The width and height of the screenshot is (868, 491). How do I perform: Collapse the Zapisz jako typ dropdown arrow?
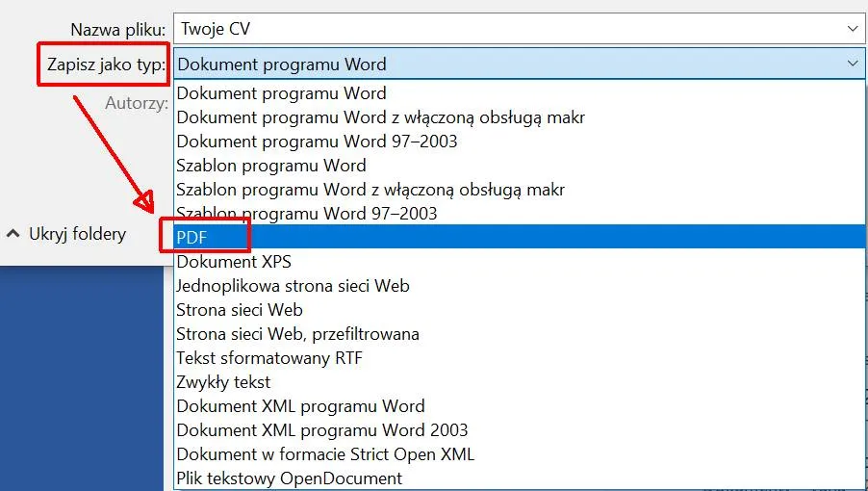[x=852, y=65]
